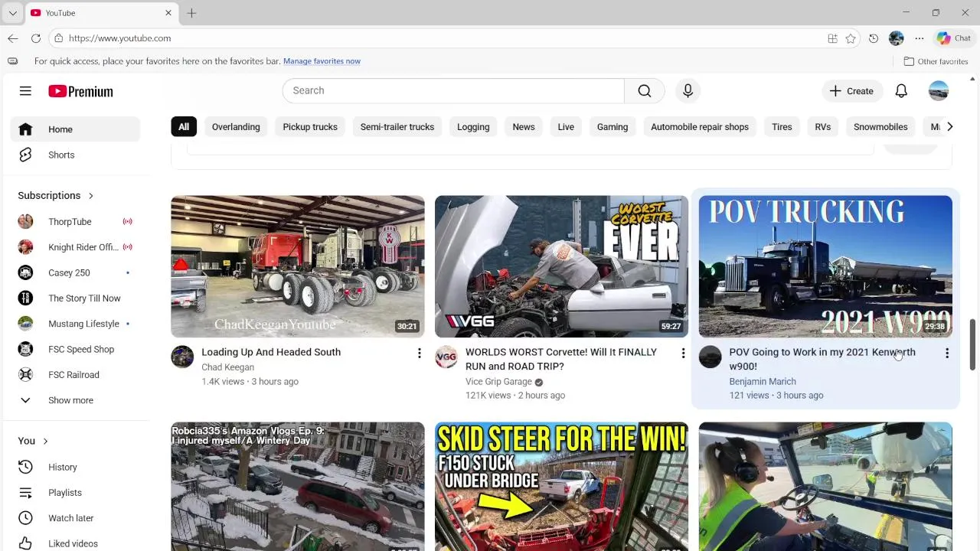
Task: Select the Snowmobiles filter chip
Action: coord(880,127)
